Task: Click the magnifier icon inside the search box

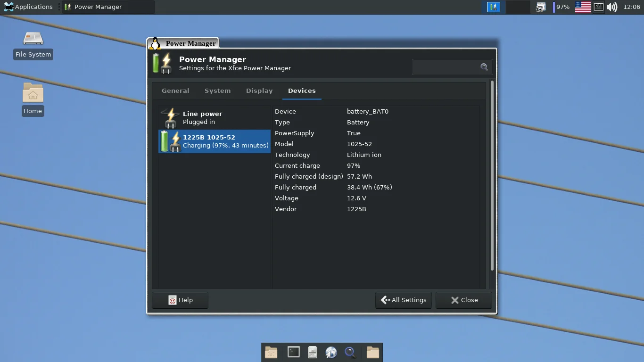Action: [x=484, y=67]
